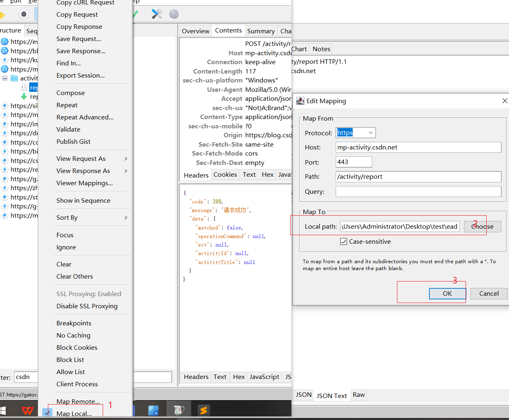Screen dimensions: 509x420
Task: Click the lightning icon beside https://zh
Action: click(x=4, y=188)
